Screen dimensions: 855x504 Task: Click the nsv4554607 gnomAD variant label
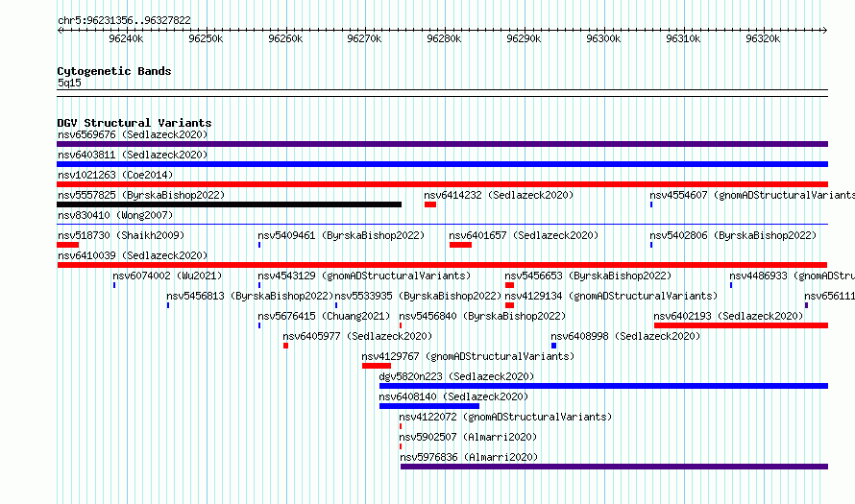pos(752,195)
